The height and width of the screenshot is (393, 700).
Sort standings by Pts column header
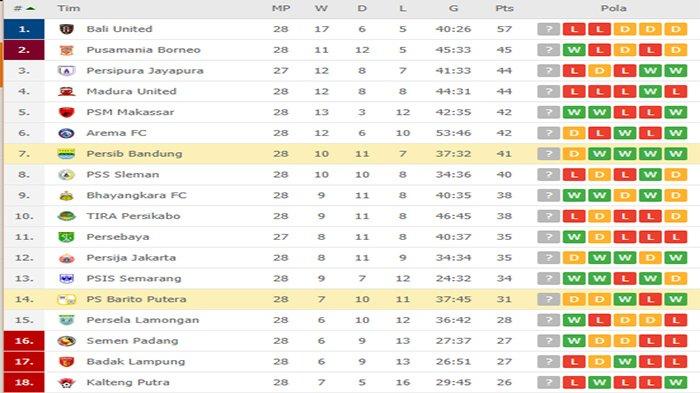(504, 8)
